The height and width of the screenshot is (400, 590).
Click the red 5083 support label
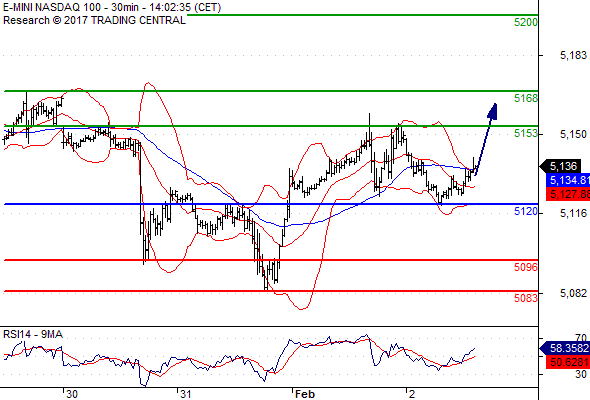(x=526, y=298)
